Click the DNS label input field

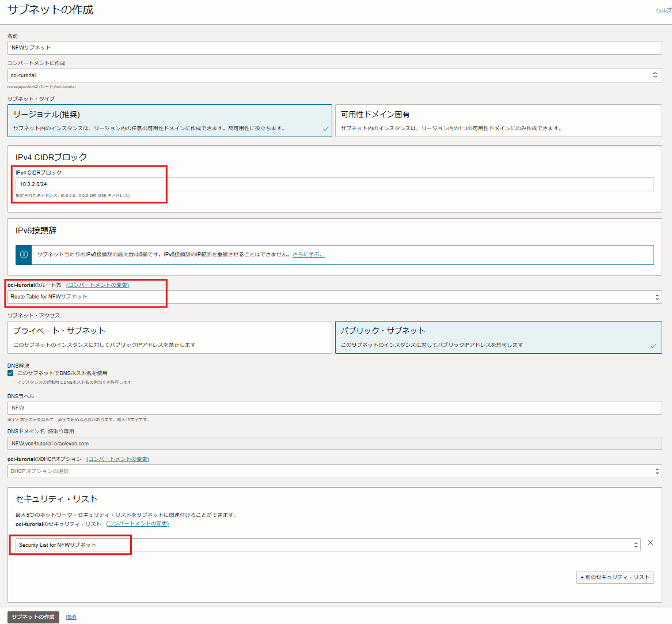click(x=334, y=408)
